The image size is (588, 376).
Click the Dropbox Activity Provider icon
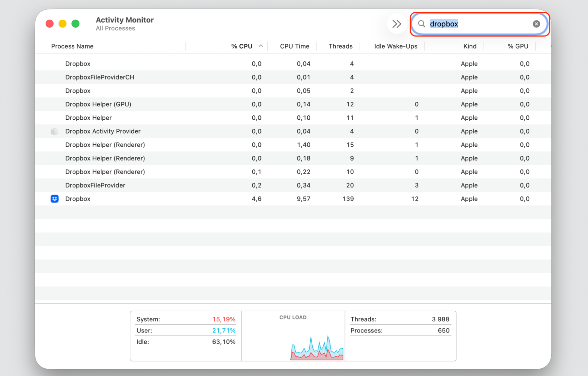pos(54,131)
